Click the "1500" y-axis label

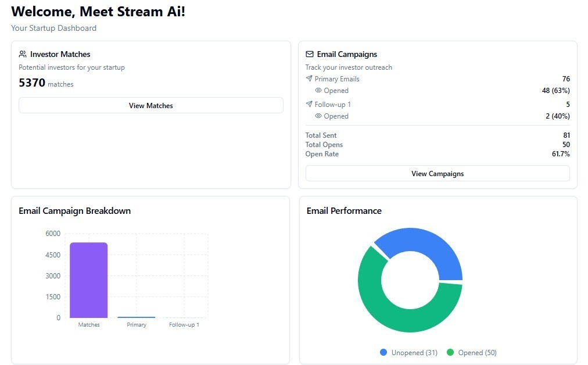pyautogui.click(x=53, y=297)
